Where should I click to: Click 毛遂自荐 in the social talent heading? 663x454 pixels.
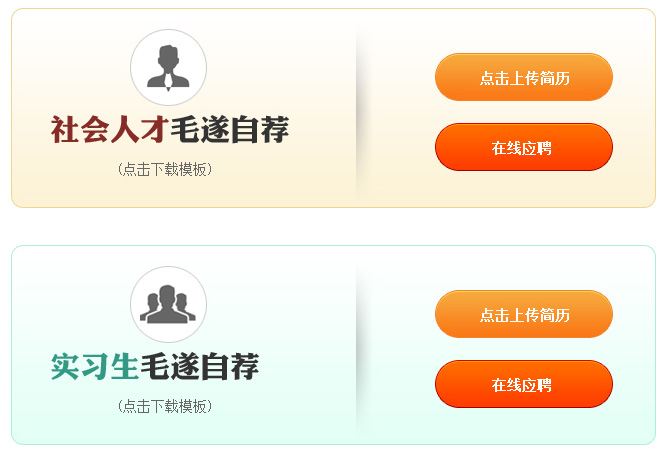coord(229,130)
